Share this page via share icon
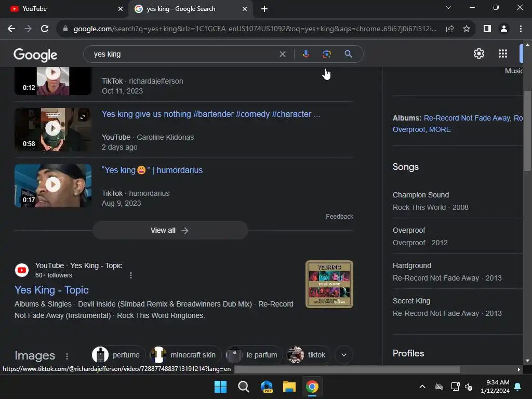The image size is (532, 399). pos(450,29)
